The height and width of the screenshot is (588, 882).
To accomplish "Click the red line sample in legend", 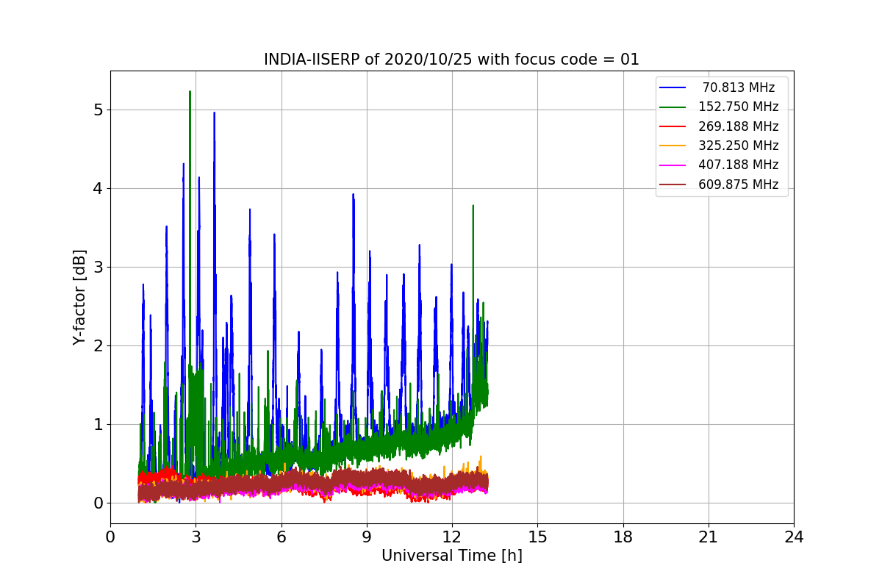I will [673, 126].
